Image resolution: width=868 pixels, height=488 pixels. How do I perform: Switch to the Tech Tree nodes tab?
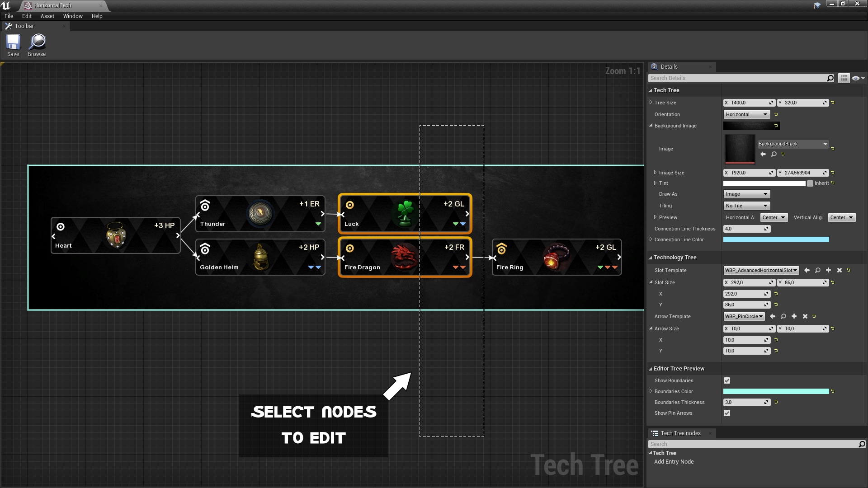[680, 432]
